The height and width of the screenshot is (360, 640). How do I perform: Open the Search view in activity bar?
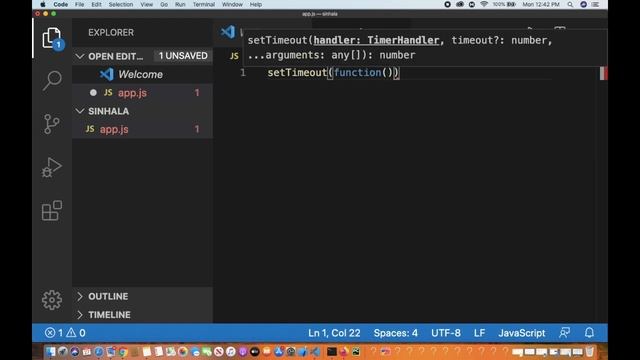click(x=52, y=80)
